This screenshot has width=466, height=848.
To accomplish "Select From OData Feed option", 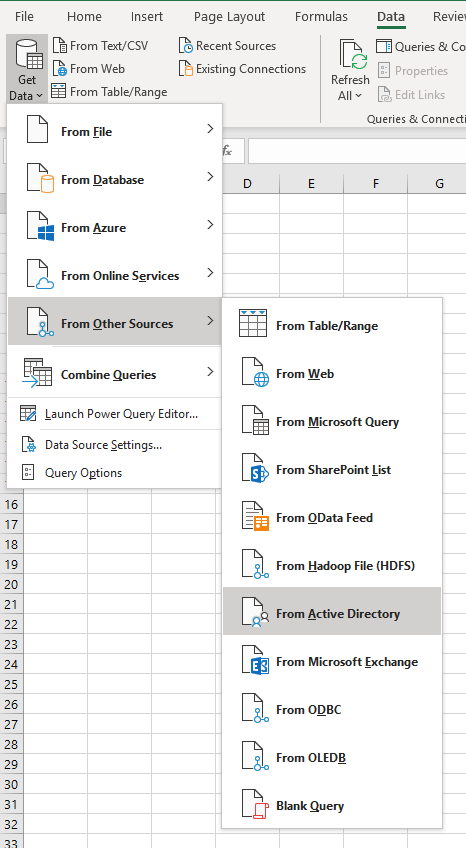I will (332, 516).
